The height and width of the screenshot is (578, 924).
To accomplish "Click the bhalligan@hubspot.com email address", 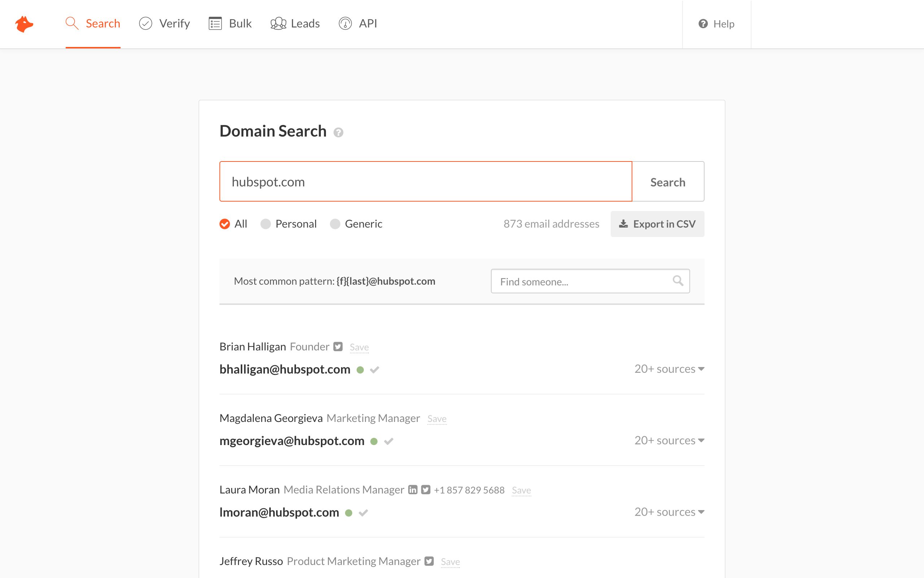I will tap(285, 369).
